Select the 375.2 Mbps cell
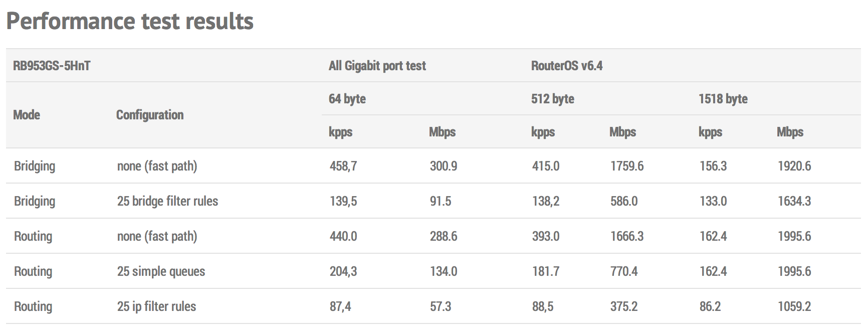 [x=624, y=306]
